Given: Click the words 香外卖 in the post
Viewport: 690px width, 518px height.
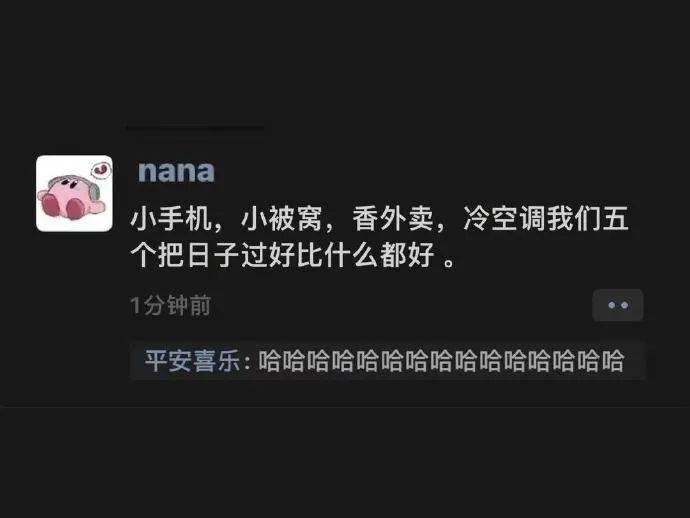Looking at the screenshot, I should point(393,219).
